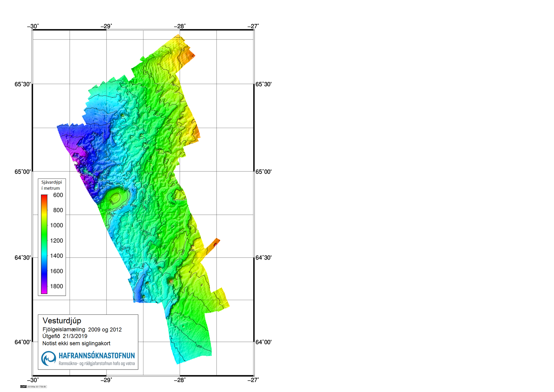This screenshot has width=554, height=392.
Task: Click the rainbow depth color scale bar
Action: [44, 244]
